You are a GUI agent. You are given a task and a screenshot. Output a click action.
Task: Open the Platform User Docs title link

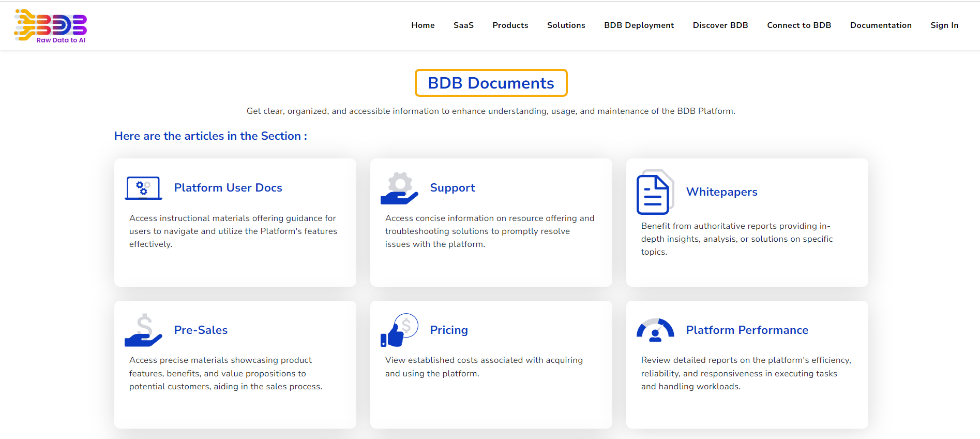[228, 188]
